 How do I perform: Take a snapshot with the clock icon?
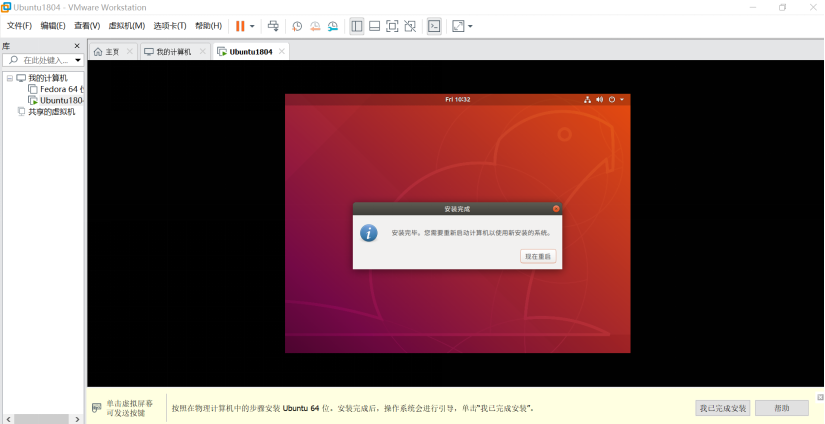point(297,26)
